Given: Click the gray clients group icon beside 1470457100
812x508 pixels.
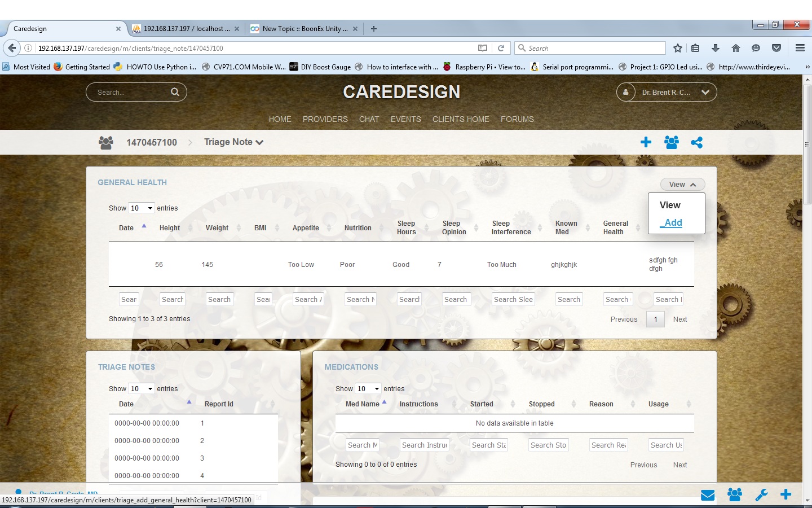Looking at the screenshot, I should [106, 142].
